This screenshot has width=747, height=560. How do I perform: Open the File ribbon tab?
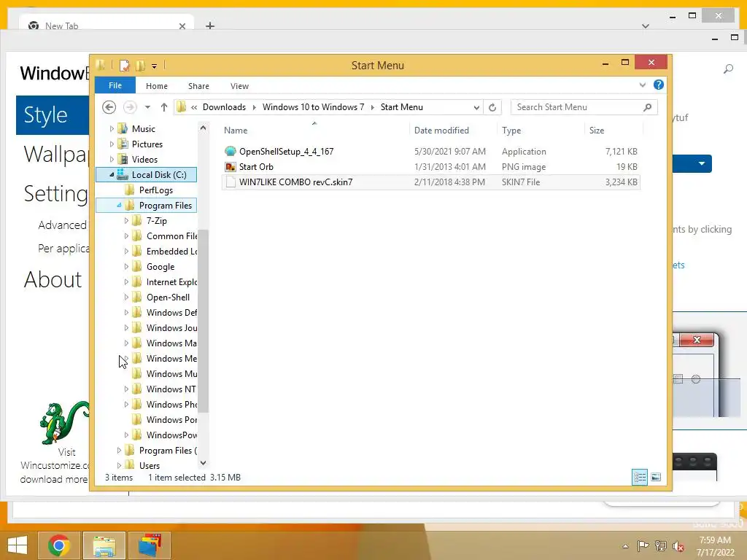pos(115,85)
